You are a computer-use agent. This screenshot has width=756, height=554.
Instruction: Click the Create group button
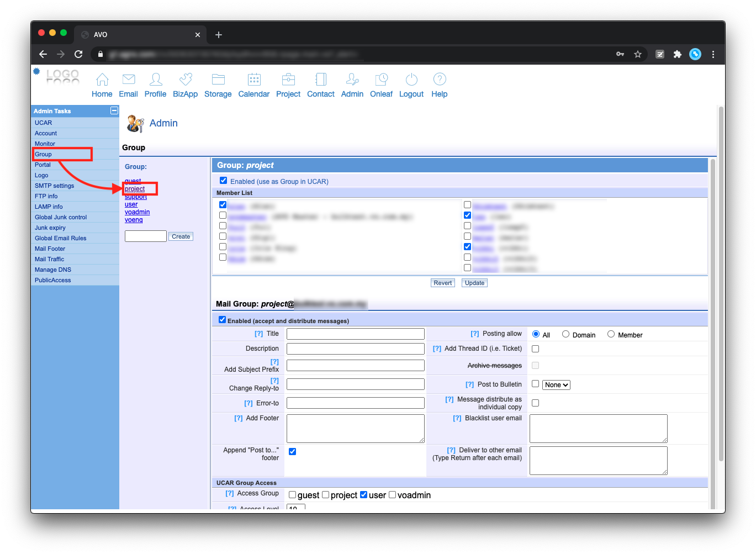click(181, 236)
